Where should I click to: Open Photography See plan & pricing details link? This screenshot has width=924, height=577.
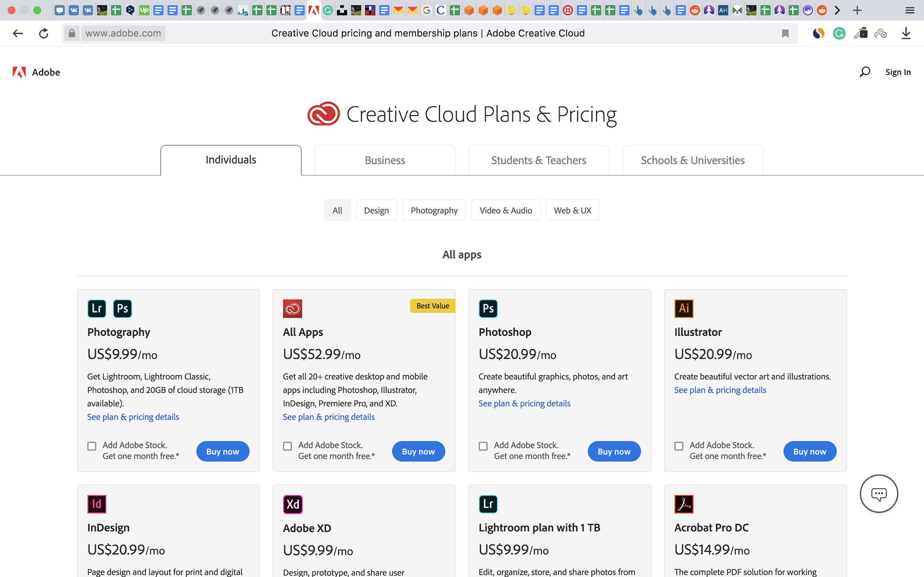tap(133, 417)
